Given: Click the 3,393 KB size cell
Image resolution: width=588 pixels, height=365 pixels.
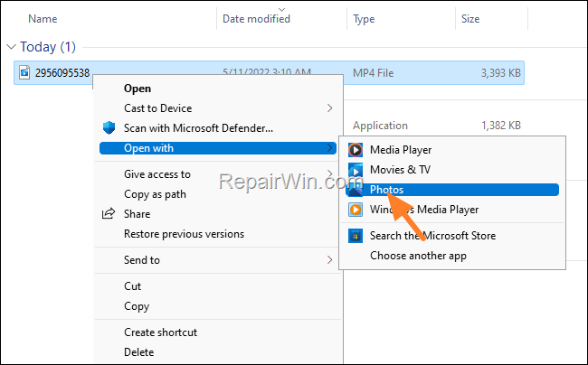Looking at the screenshot, I should pos(501,73).
